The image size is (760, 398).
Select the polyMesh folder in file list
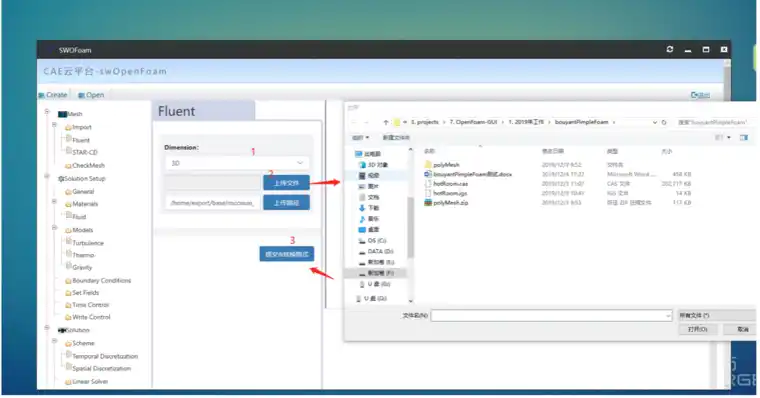tap(442, 165)
